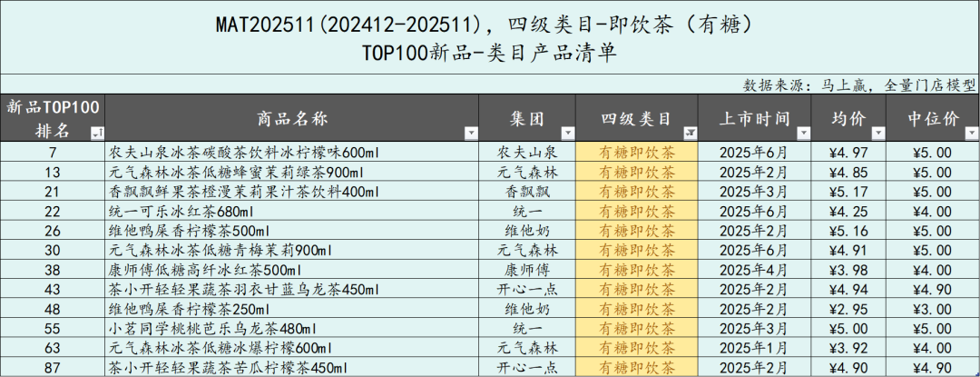Click the 新品TOP100排名 sort filter icon

(x=96, y=134)
